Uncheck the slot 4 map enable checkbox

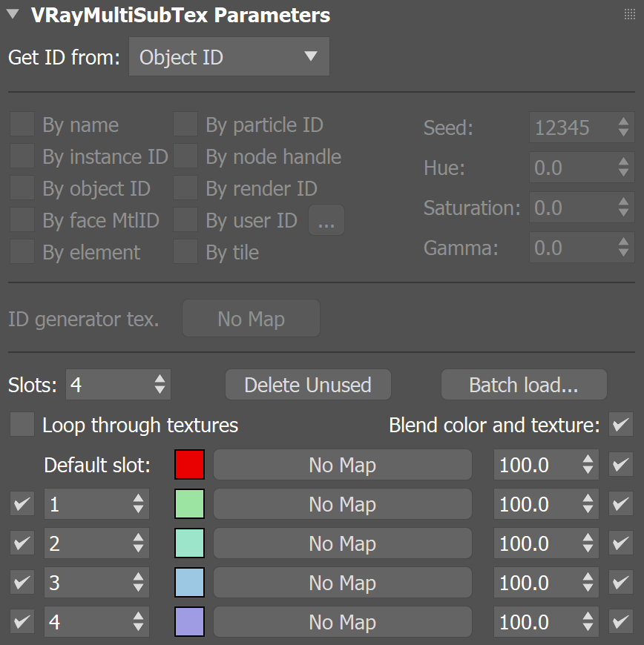tap(620, 622)
